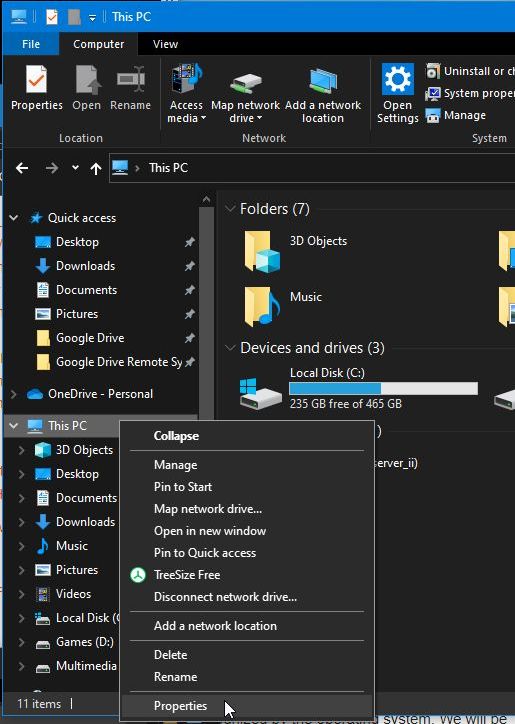Launch TreeSize Free from context menu
This screenshot has width=515, height=724.
tap(247, 575)
